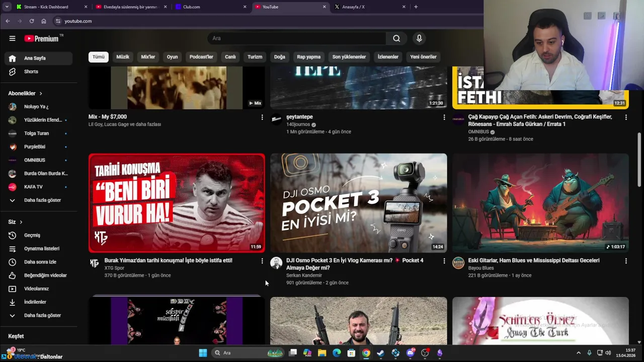Reload the page with browser refresh button
This screenshot has width=644, height=362.
(31, 21)
